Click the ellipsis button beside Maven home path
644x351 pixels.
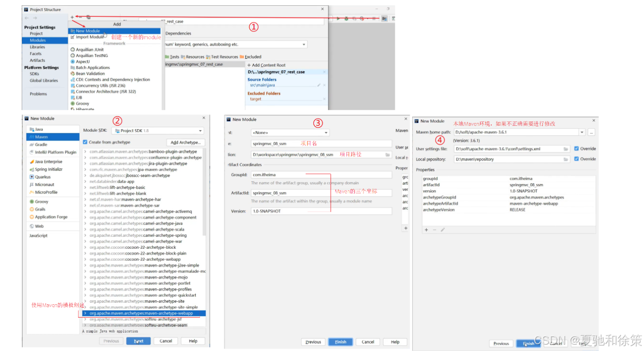click(x=591, y=132)
